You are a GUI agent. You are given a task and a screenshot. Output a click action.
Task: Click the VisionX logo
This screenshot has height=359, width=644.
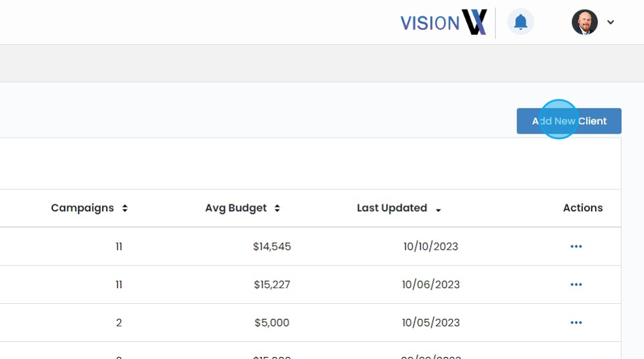point(443,22)
